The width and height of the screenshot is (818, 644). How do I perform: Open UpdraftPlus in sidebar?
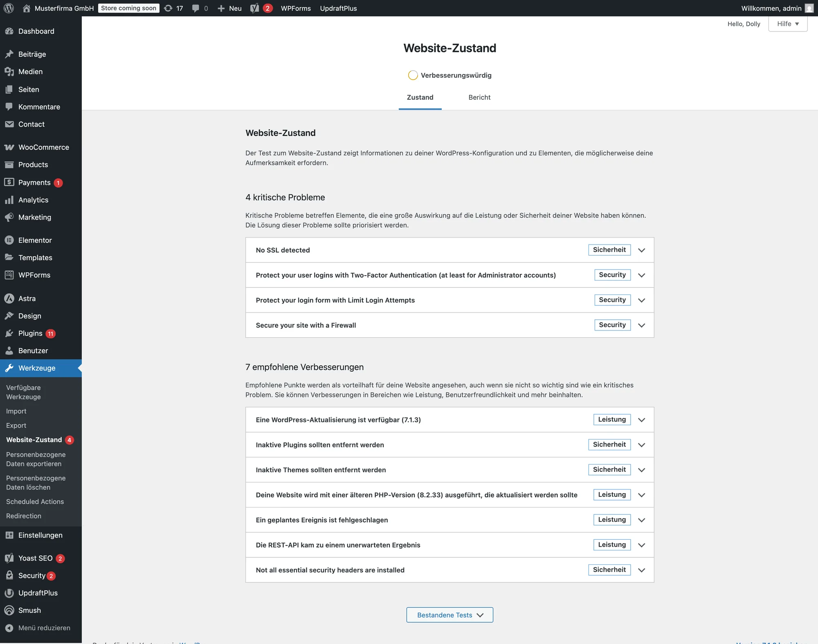tap(41, 593)
